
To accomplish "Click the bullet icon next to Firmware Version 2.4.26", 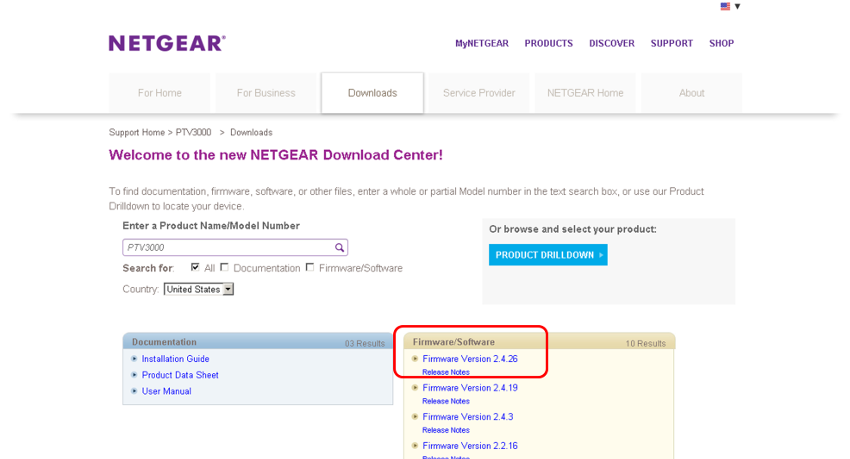I will pyautogui.click(x=415, y=358).
